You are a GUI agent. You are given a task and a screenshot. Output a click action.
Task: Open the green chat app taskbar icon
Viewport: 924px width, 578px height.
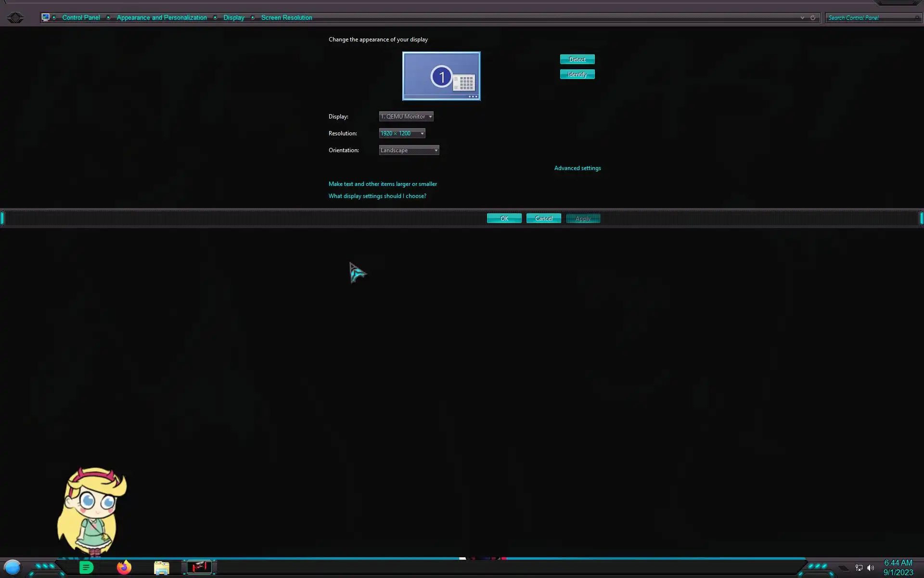[86, 567]
